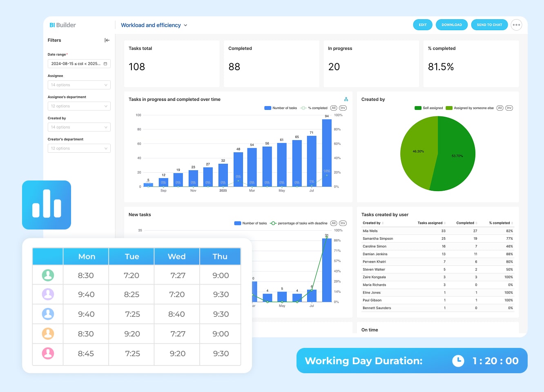Viewport: 544px width, 392px height.
Task: Click the DOWNLOAD button
Action: pyautogui.click(x=451, y=25)
